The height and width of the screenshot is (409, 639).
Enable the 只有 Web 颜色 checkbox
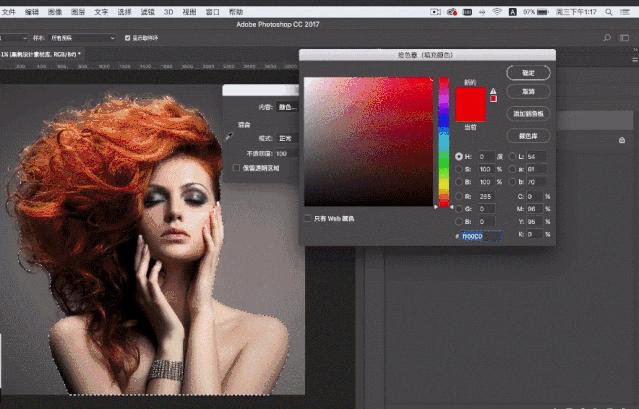point(308,219)
